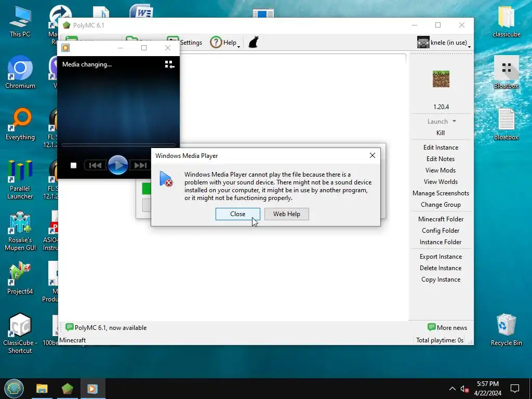Open knele account dropdown

point(444,43)
